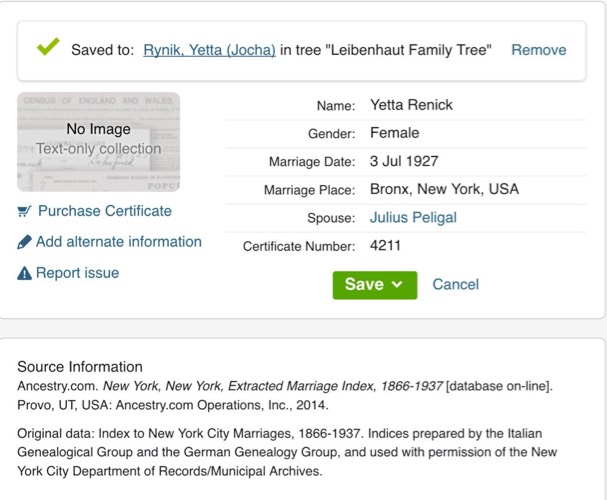Click the Source Information heading

pyautogui.click(x=80, y=366)
